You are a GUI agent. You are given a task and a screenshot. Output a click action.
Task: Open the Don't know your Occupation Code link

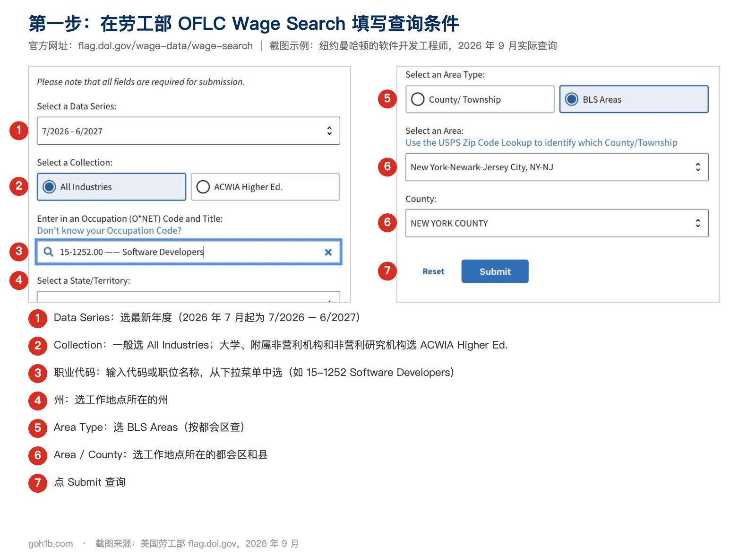(x=109, y=231)
